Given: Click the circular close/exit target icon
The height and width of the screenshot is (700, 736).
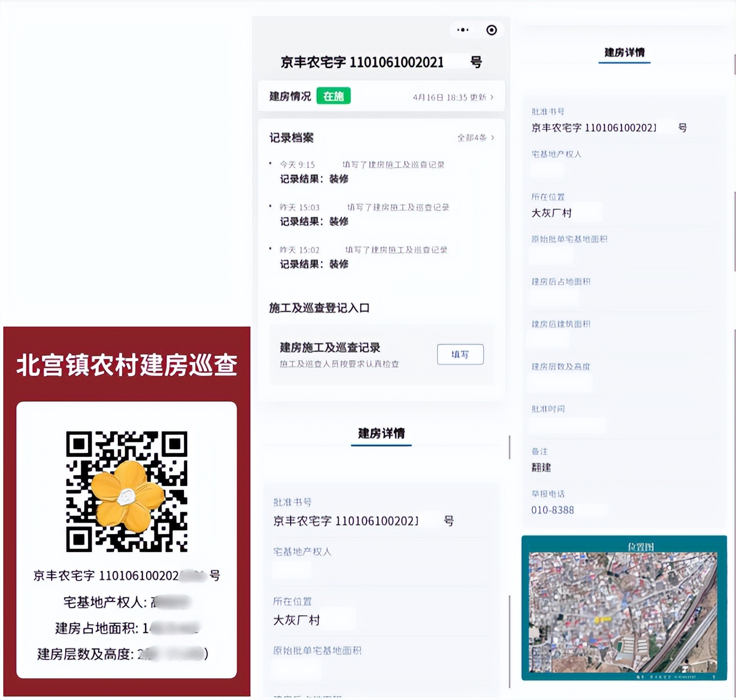Looking at the screenshot, I should [x=491, y=30].
